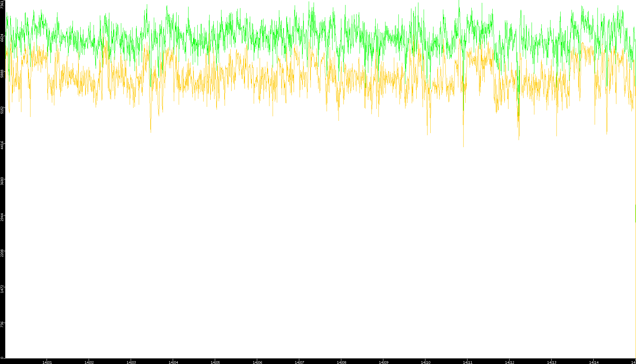
Task: Select the 14:13 time axis label
Action: pyautogui.click(x=552, y=362)
